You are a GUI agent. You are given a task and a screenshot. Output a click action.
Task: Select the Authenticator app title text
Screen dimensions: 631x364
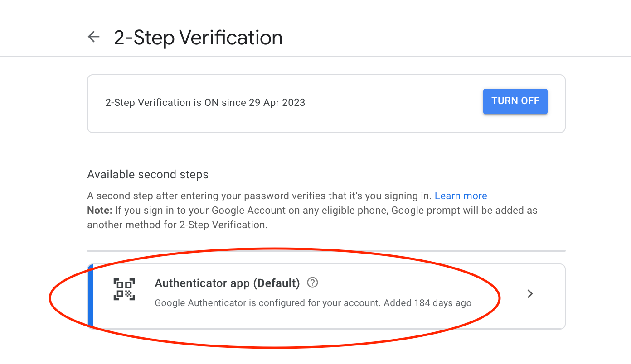(x=202, y=283)
